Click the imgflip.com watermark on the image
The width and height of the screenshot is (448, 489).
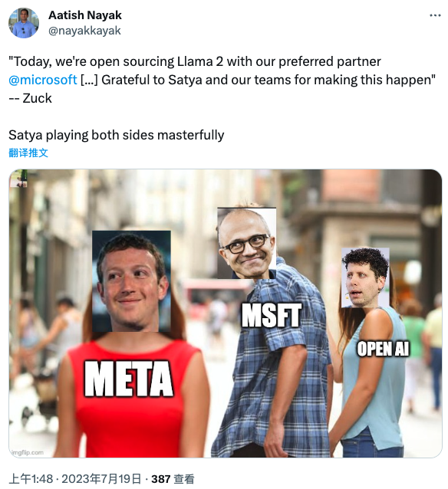click(x=28, y=452)
